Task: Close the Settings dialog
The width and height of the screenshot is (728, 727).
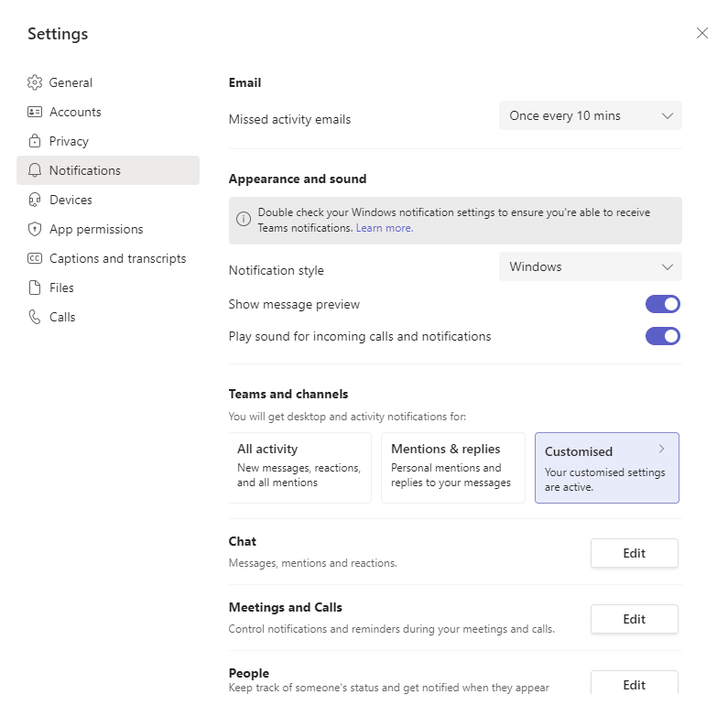Action: pyautogui.click(x=701, y=33)
